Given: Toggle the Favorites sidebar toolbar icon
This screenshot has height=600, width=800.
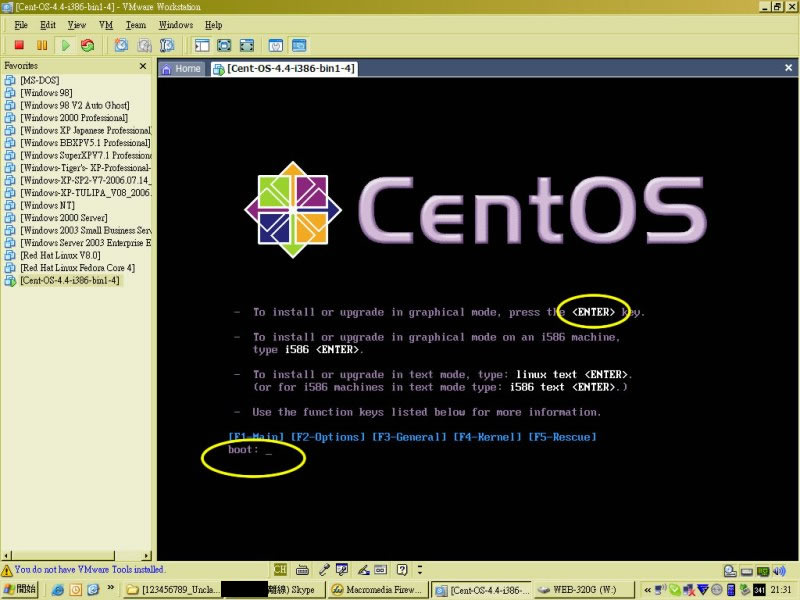Looking at the screenshot, I should point(202,45).
